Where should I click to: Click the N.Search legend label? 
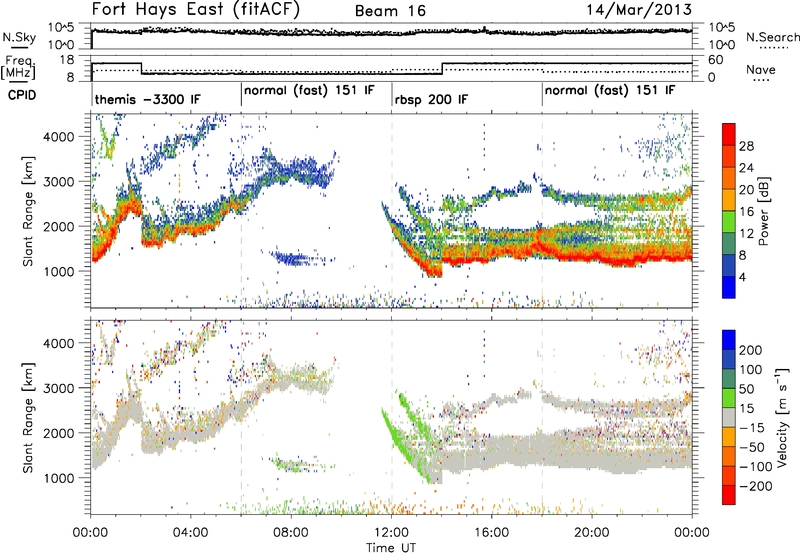pos(772,37)
